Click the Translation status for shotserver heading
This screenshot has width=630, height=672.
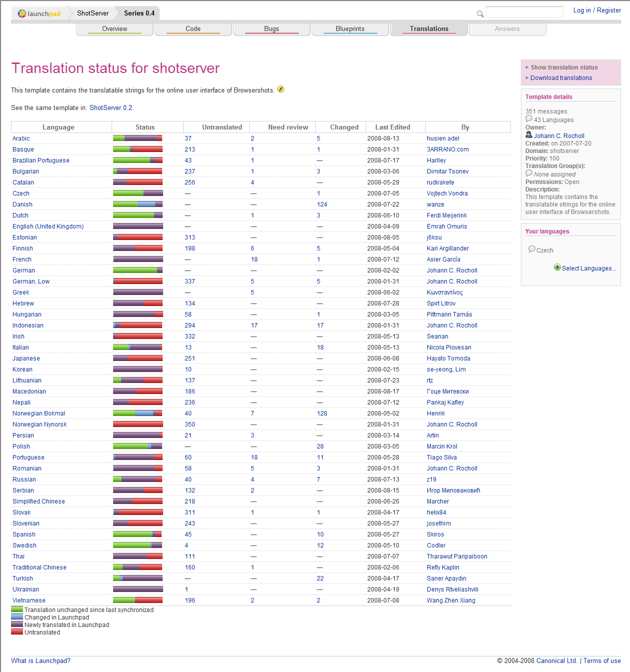[x=116, y=68]
